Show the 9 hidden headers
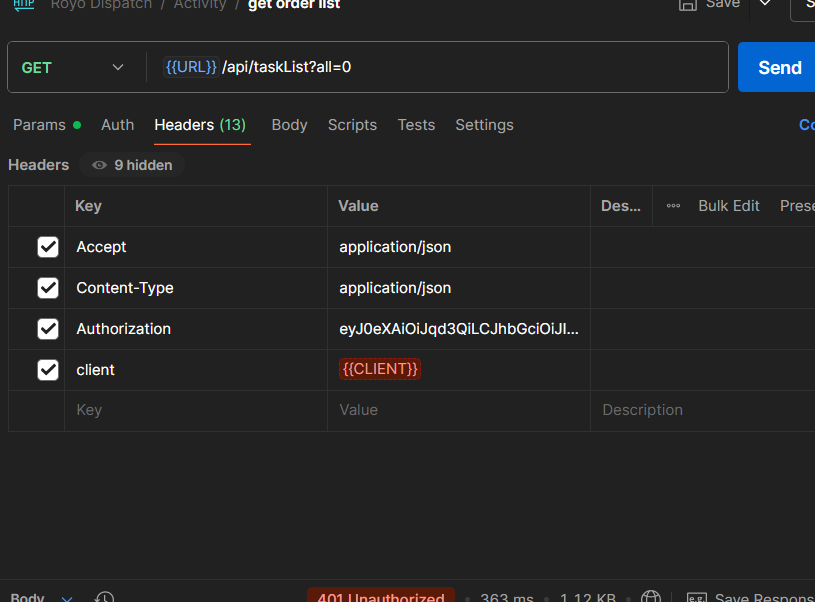Image resolution: width=815 pixels, height=602 pixels. click(132, 165)
